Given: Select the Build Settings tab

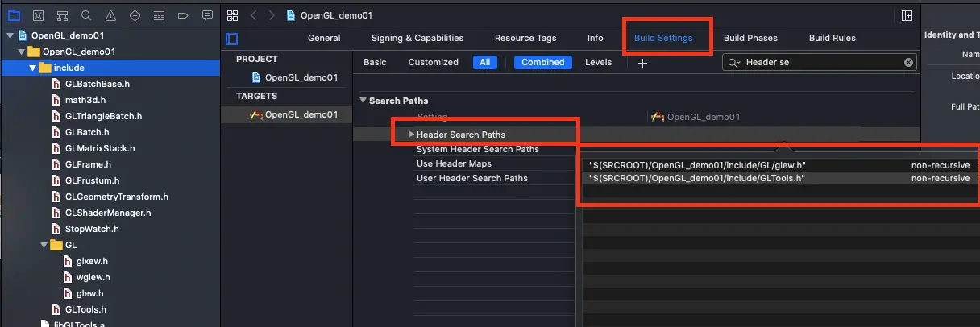Looking at the screenshot, I should point(663,38).
